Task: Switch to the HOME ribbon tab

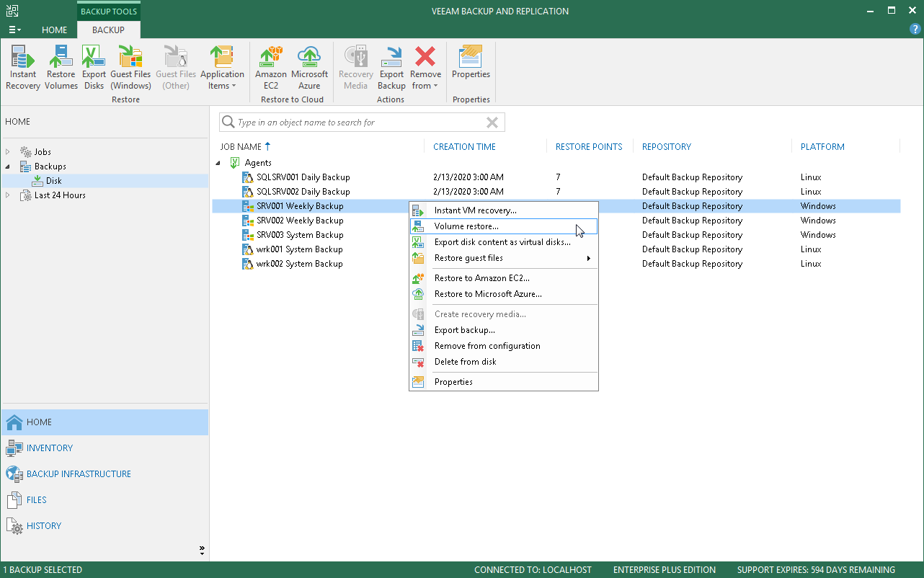Action: pos(54,30)
